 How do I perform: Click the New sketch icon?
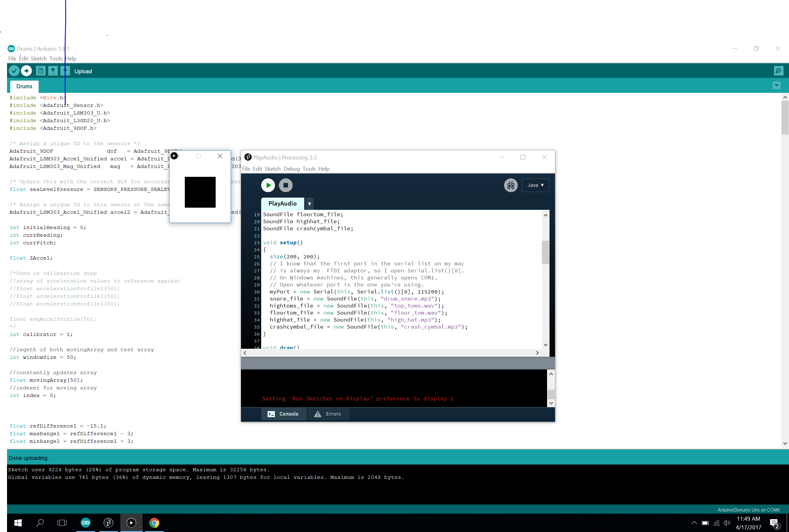coord(40,71)
